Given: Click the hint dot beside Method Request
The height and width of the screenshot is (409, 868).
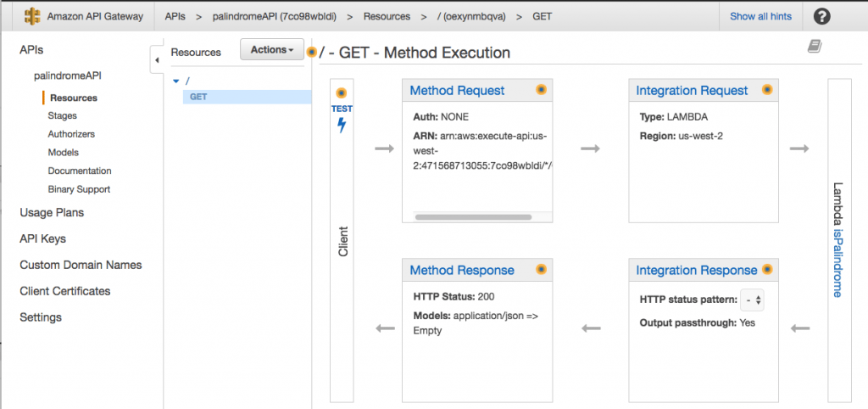Looking at the screenshot, I should tap(540, 90).
